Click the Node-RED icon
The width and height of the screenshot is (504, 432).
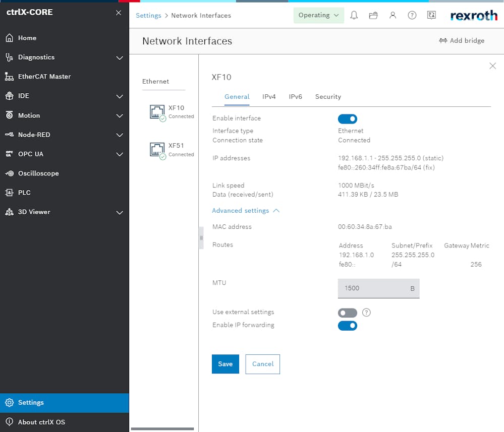9,134
